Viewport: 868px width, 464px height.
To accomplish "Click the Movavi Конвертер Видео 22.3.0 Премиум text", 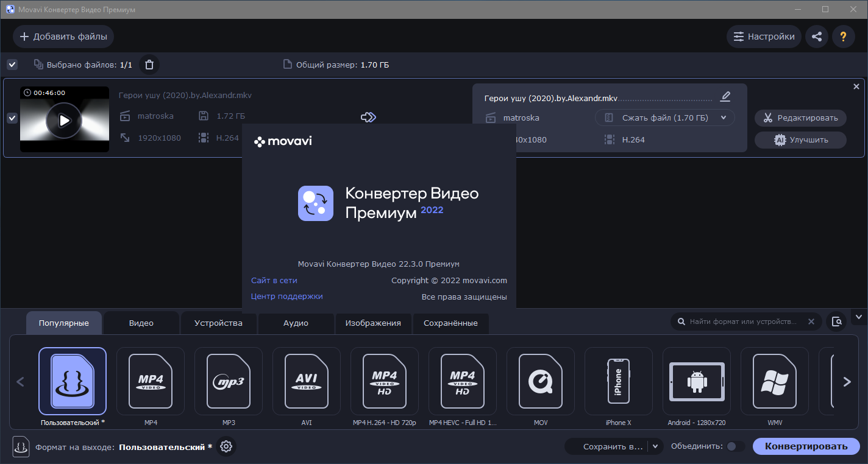I will point(379,264).
